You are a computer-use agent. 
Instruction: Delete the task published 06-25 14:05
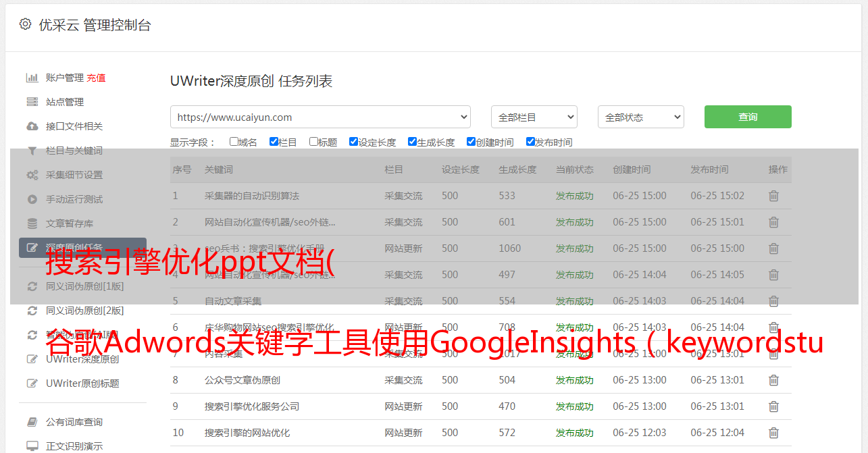(x=774, y=275)
